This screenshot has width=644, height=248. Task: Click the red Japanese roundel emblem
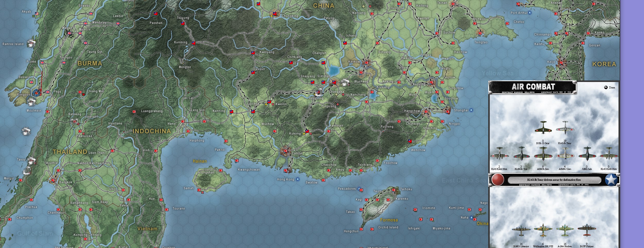tap(497, 180)
